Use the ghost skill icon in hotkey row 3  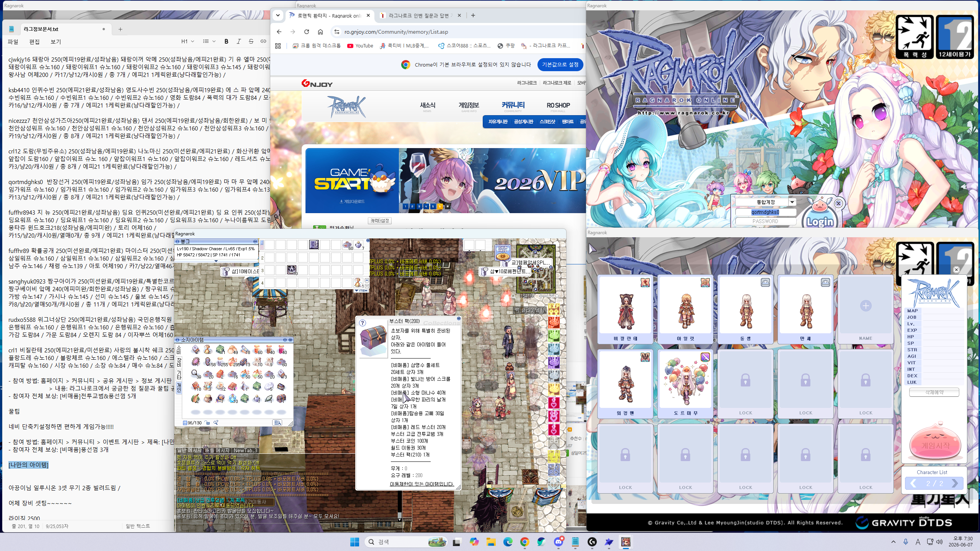click(292, 270)
